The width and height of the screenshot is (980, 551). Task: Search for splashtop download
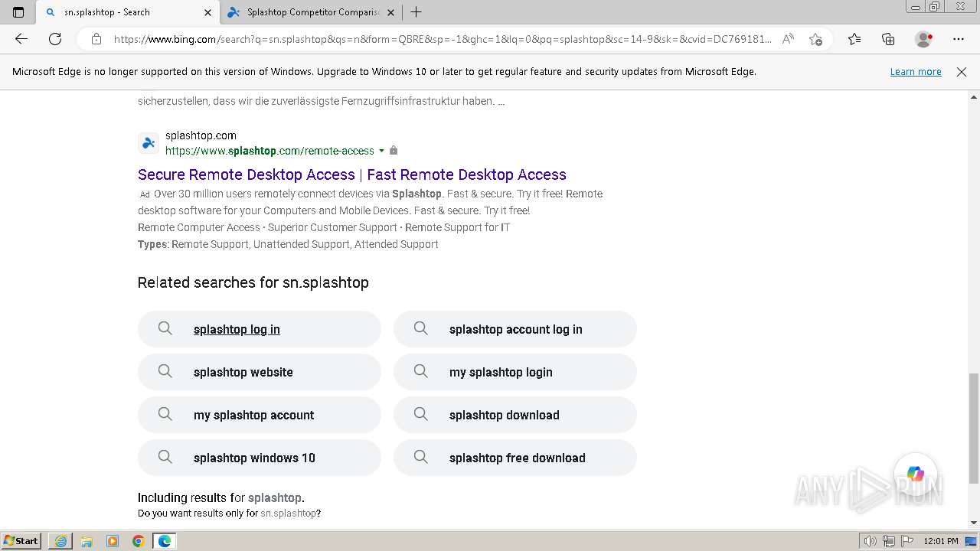[515, 415]
